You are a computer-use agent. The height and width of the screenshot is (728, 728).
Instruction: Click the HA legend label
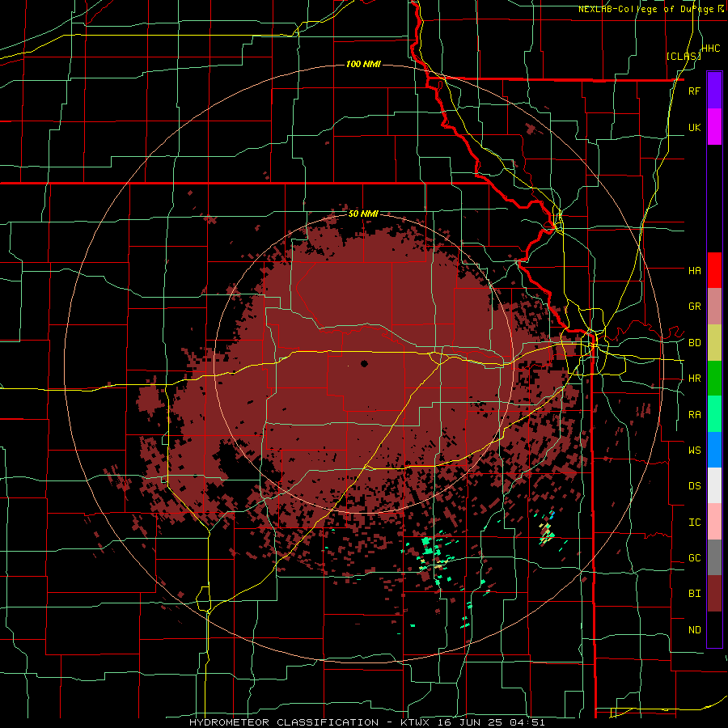pos(694,270)
